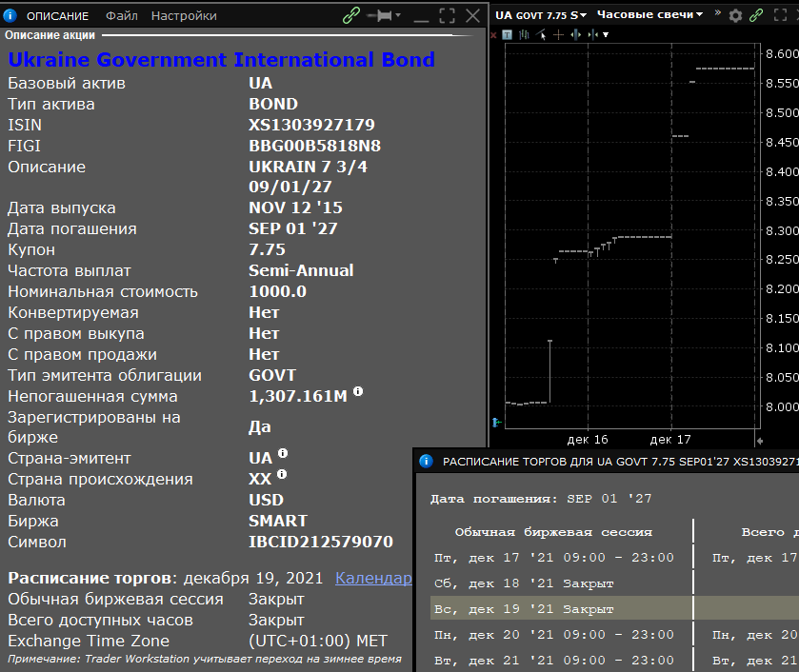Screen dimensions: 799x672
Task: Click the ISIN value XS1303927179
Action: 311,125
